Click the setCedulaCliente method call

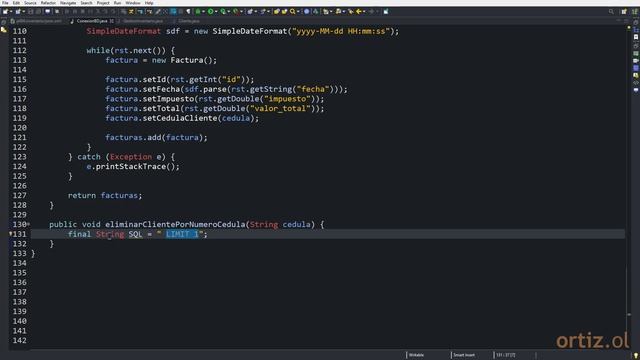[x=180, y=118]
